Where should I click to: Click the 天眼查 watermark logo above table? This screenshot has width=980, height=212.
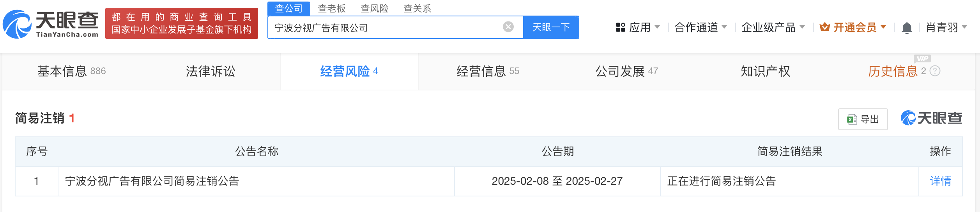(x=931, y=118)
